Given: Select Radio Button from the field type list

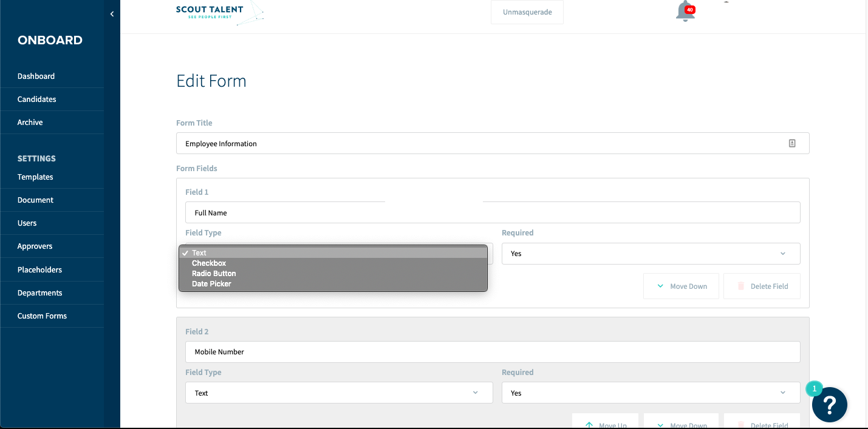Looking at the screenshot, I should pos(213,273).
